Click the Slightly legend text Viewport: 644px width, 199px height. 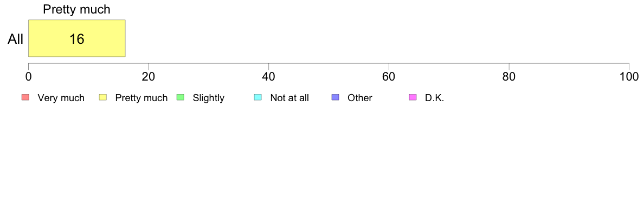click(x=209, y=98)
